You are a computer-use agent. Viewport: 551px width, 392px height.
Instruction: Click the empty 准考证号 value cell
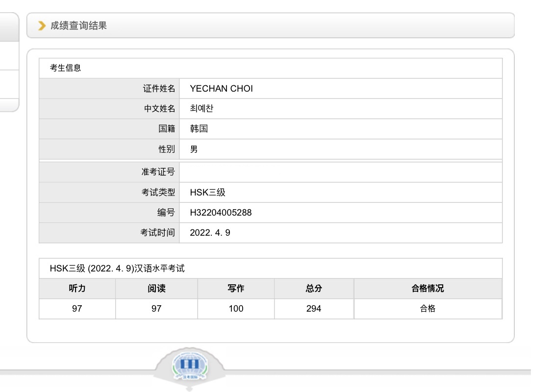pos(341,172)
